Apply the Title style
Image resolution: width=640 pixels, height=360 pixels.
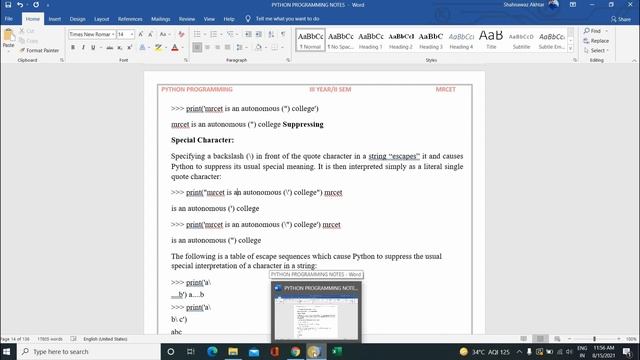point(491,40)
